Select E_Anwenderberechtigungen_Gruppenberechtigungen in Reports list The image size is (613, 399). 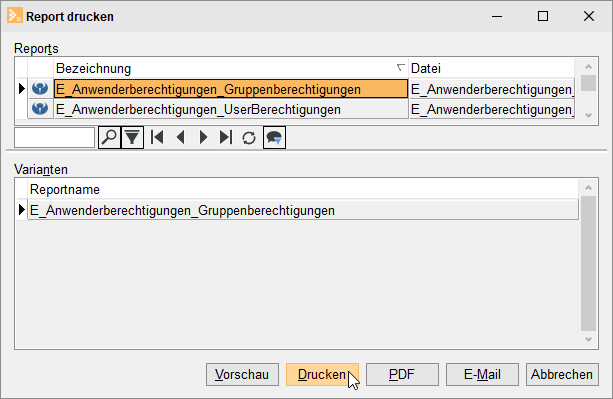(231, 89)
